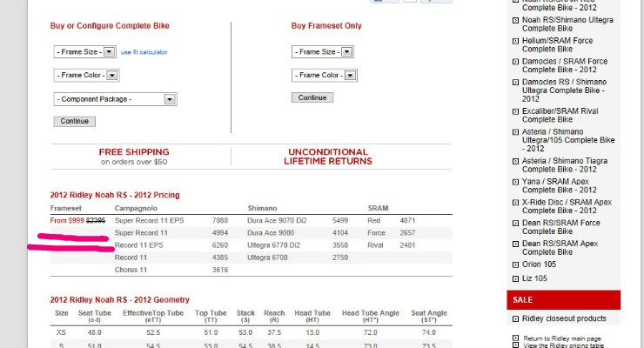
Task: Click arrow icon beside Damocles / SRAM Force
Action: (515, 62)
